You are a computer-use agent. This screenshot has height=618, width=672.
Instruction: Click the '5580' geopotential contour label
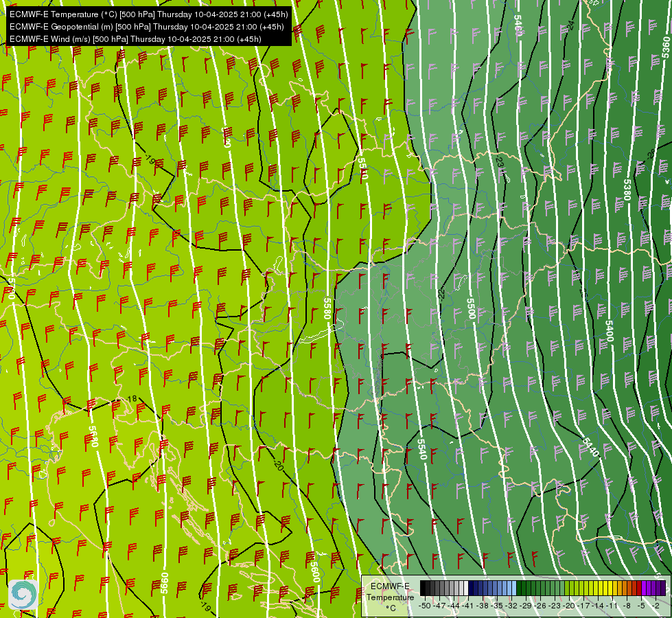coord(327,309)
